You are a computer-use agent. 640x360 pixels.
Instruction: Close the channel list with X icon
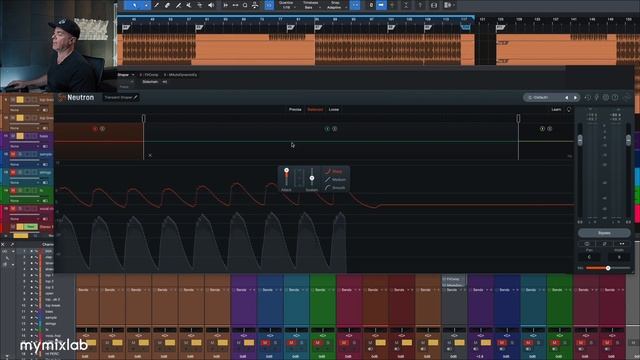3,244
